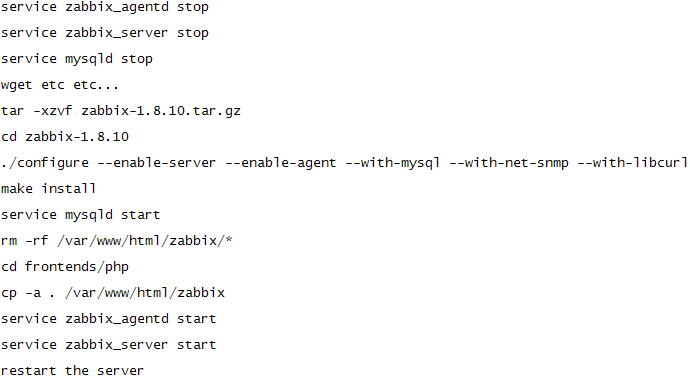
Task: Click the 'make install' line
Action: coord(48,189)
